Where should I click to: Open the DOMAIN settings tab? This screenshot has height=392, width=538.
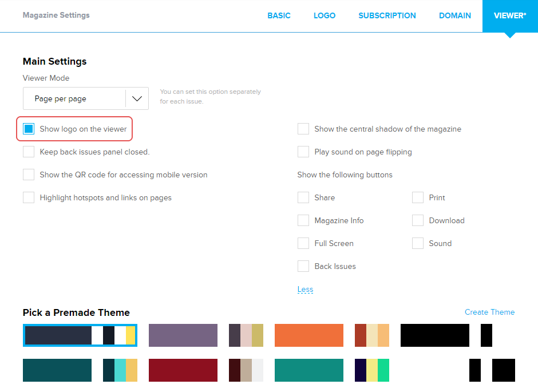pyautogui.click(x=455, y=15)
